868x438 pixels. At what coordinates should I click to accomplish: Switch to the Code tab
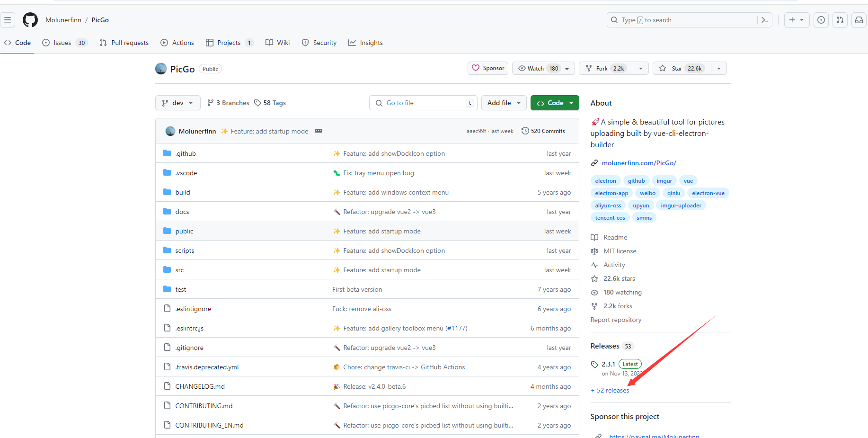[18, 43]
